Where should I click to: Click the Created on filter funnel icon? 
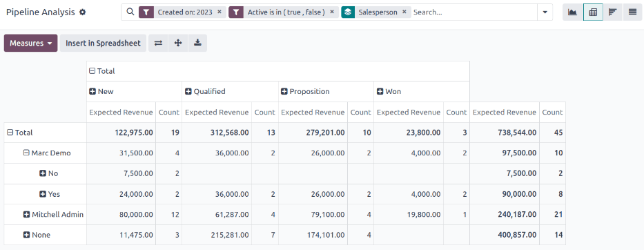click(x=146, y=12)
